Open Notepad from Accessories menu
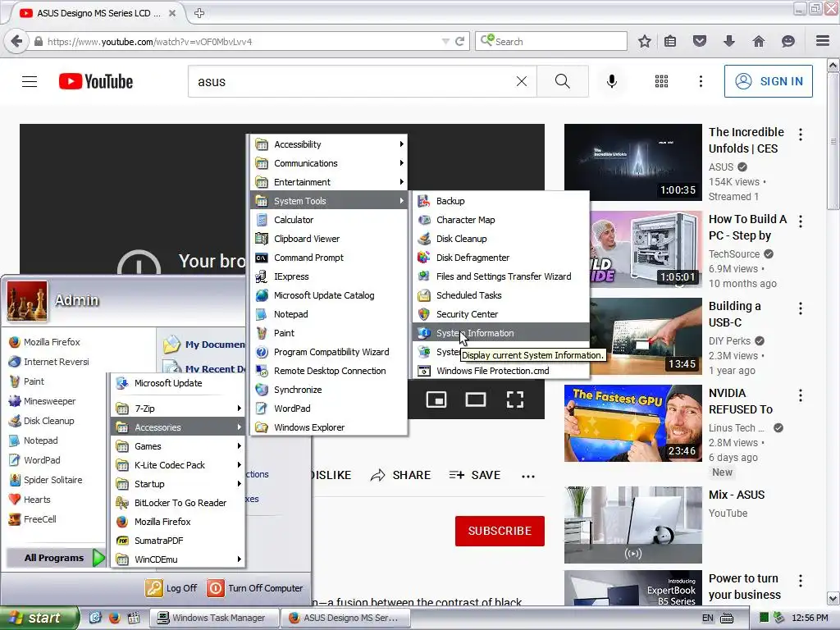This screenshot has width=840, height=630. click(x=329, y=314)
